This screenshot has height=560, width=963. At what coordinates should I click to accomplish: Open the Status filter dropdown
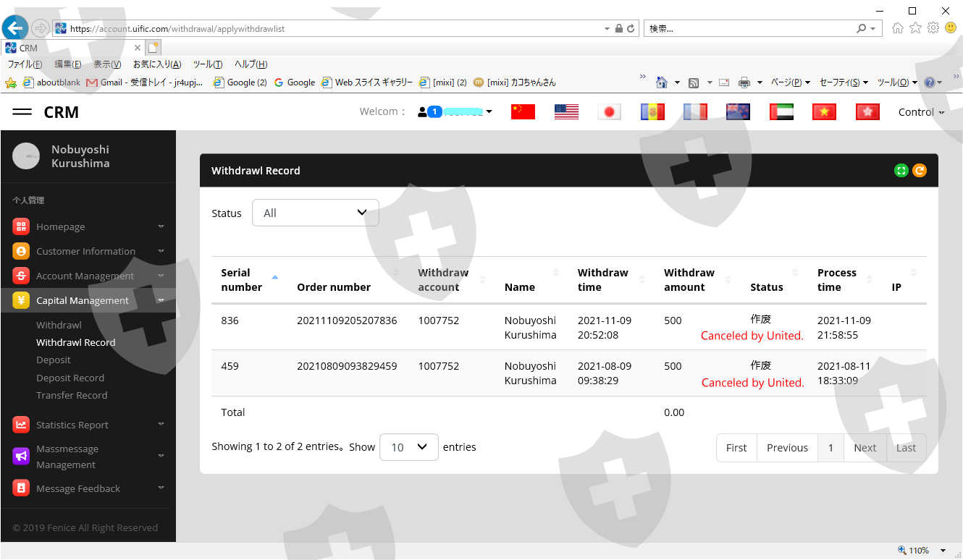[x=315, y=213]
